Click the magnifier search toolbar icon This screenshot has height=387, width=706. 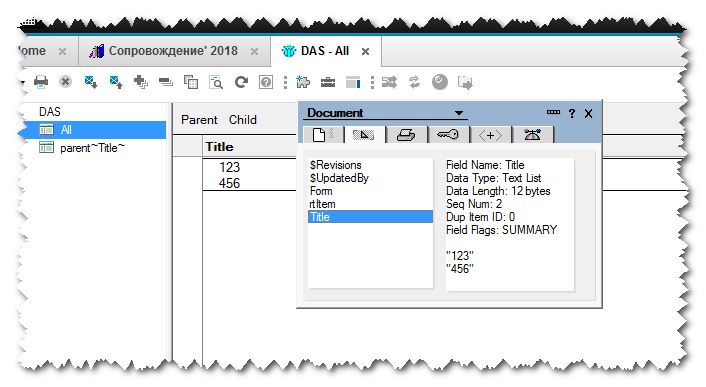click(x=216, y=82)
